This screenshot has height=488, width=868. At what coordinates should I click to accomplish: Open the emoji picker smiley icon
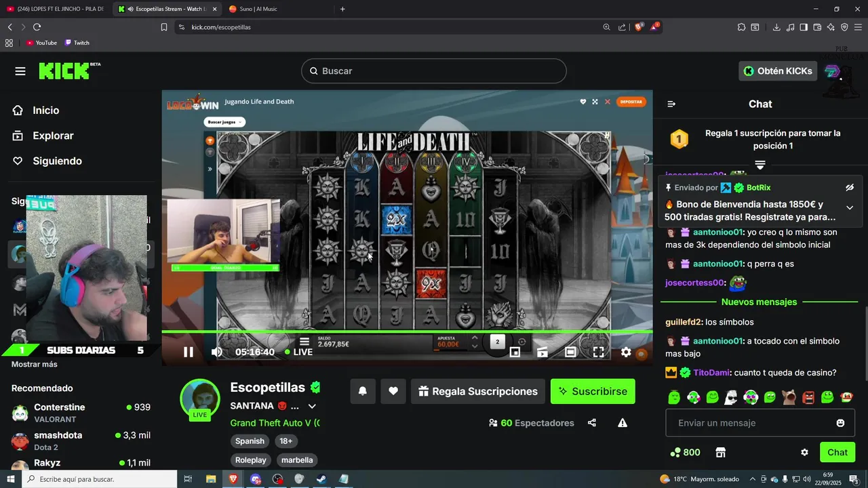pyautogui.click(x=840, y=423)
